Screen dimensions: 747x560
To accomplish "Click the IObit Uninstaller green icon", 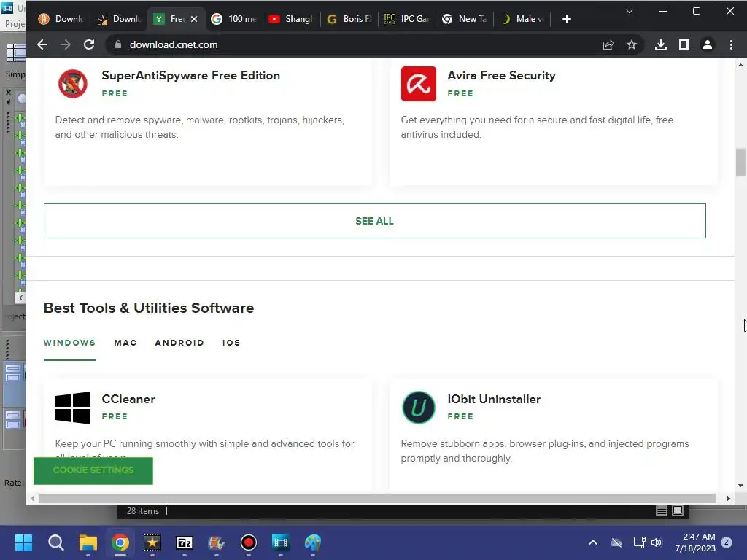I will 418,408.
